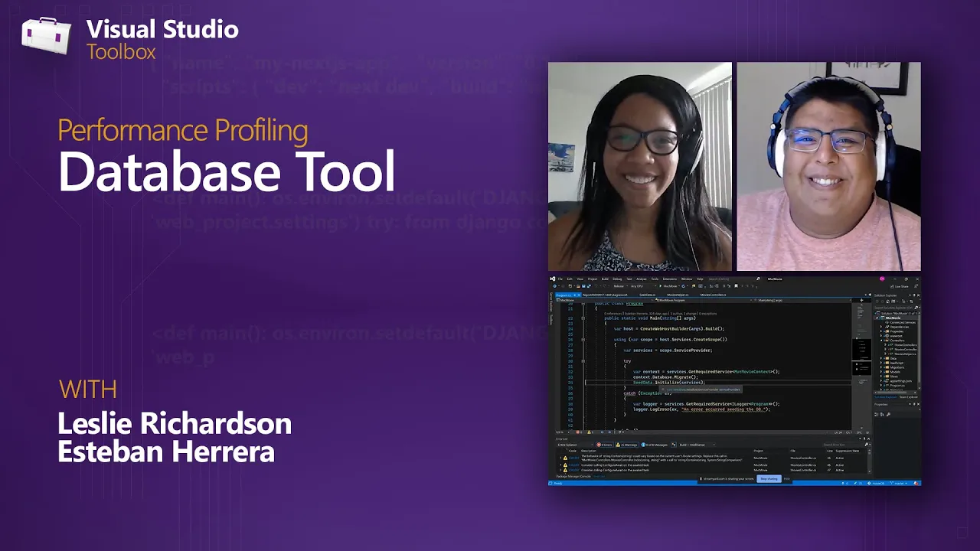
Task: Open the Extensions menu
Action: (670, 279)
